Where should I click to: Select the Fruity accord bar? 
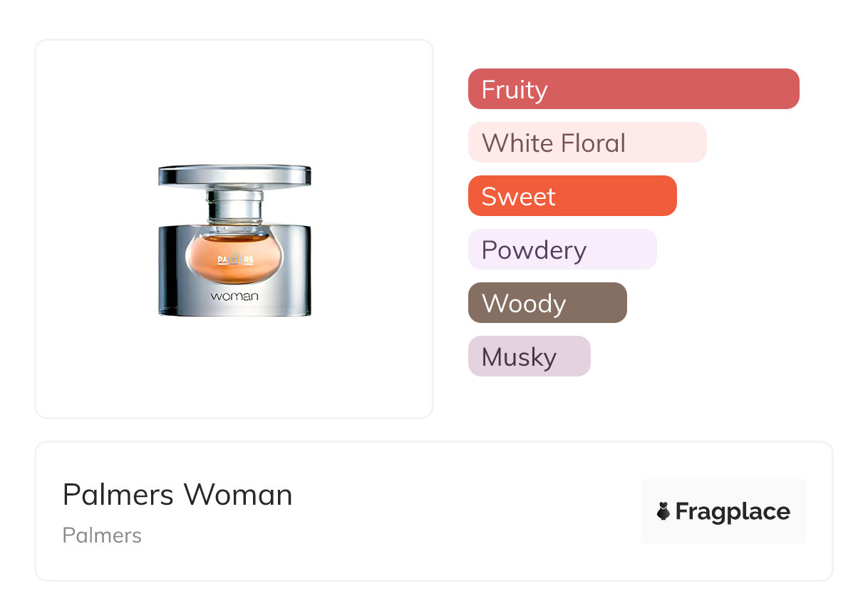coord(634,89)
